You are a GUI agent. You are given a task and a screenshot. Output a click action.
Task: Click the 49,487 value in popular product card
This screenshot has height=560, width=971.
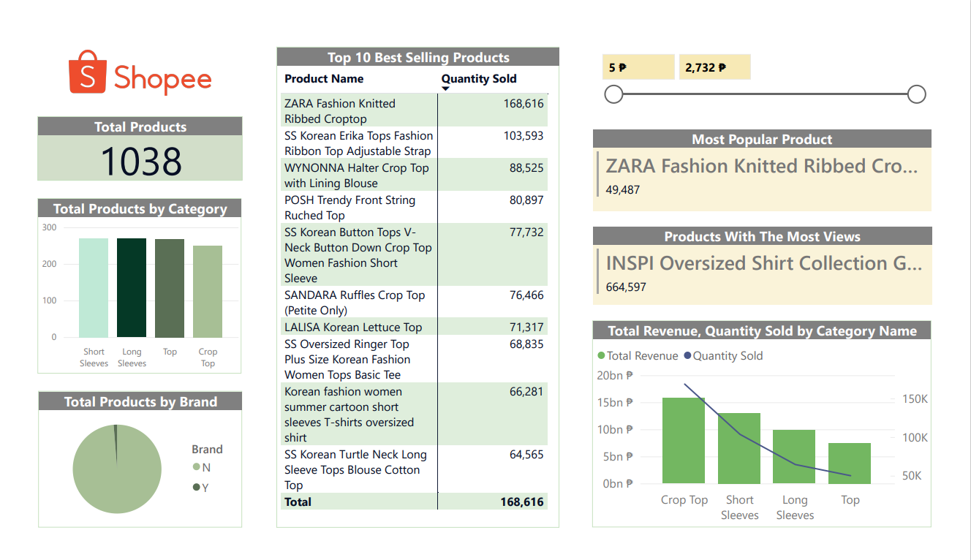(623, 190)
